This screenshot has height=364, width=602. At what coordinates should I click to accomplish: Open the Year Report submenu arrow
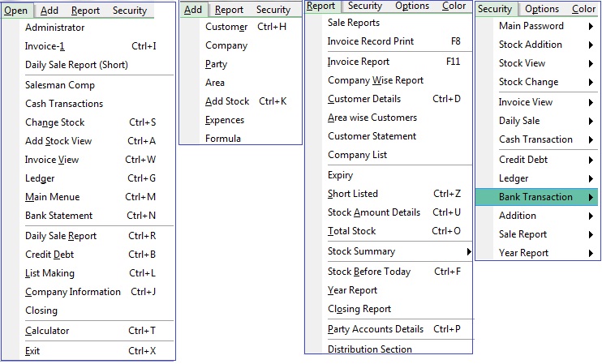[591, 254]
